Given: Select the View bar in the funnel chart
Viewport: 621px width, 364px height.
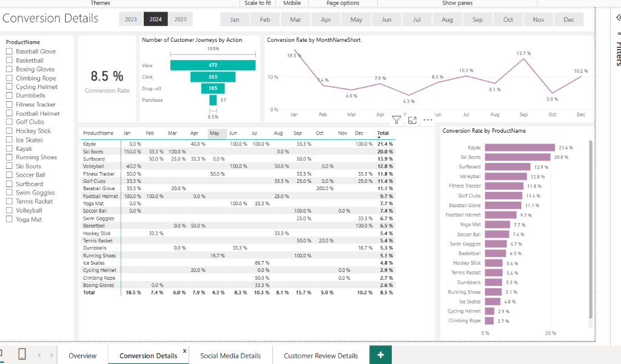Looking at the screenshot, I should [x=213, y=65].
